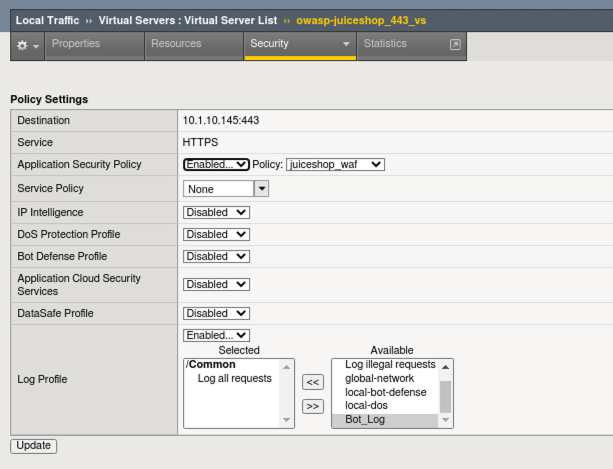This screenshot has width=613, height=469.
Task: Open the Bot Defense Profile dropdown
Action: [216, 256]
